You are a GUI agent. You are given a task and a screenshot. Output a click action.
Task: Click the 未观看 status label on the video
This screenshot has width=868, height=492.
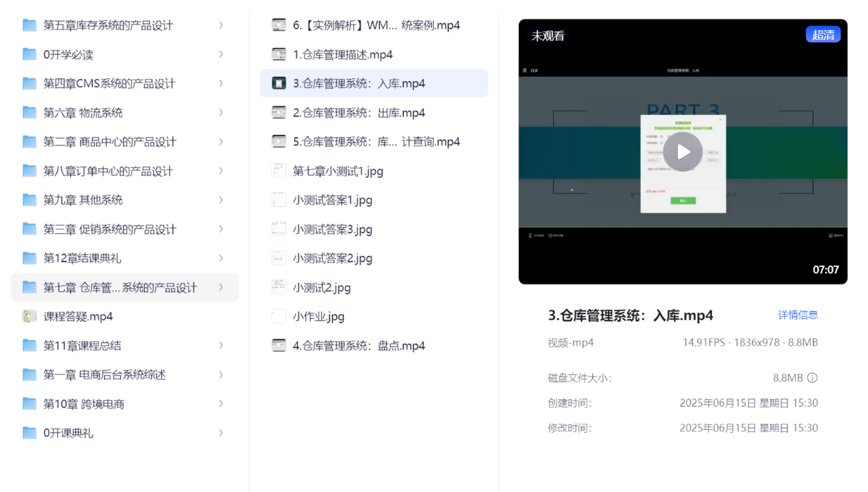548,35
